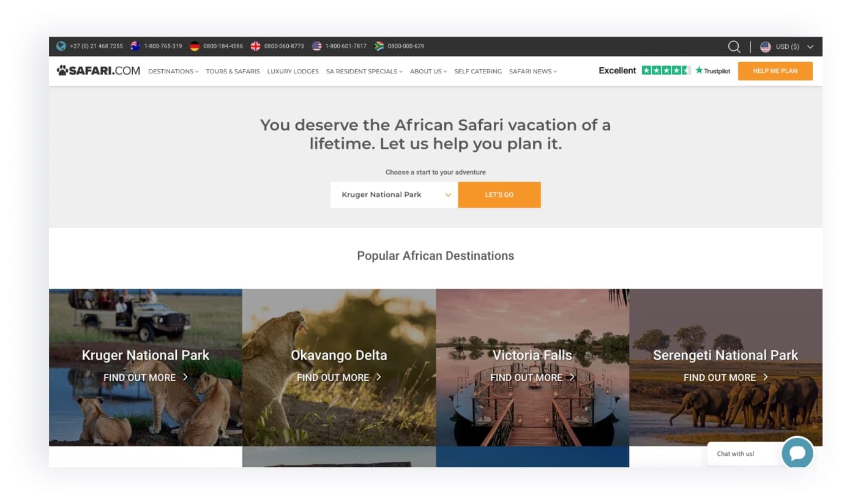Expand the Safari News menu
847x504 pixels.
532,72
